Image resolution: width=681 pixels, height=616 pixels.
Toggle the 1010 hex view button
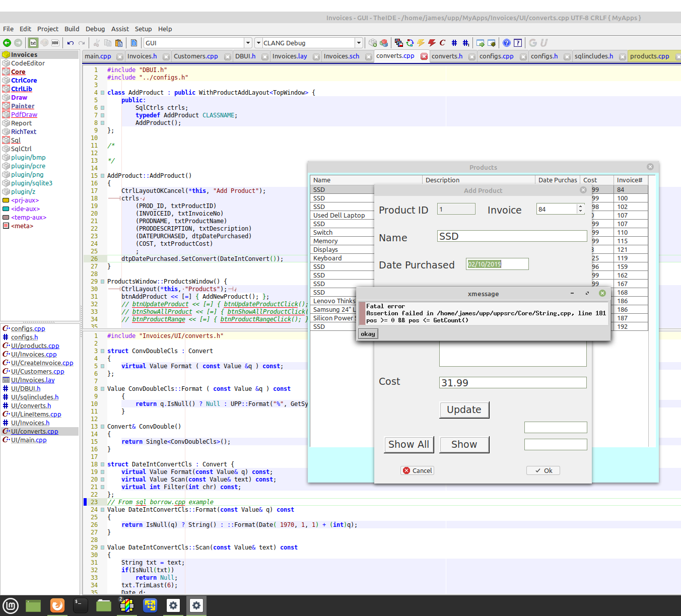click(x=55, y=43)
